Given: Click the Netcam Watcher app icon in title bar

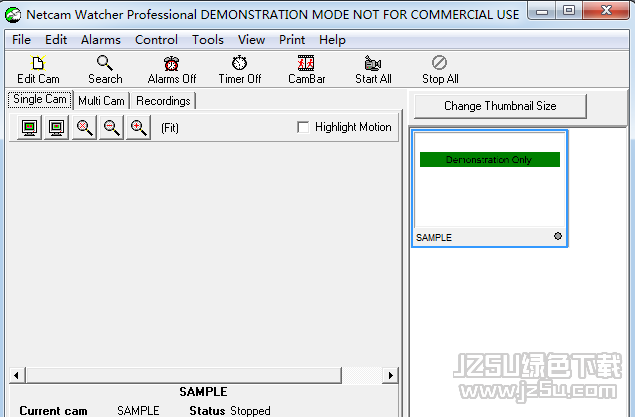Looking at the screenshot, I should 13,15.
